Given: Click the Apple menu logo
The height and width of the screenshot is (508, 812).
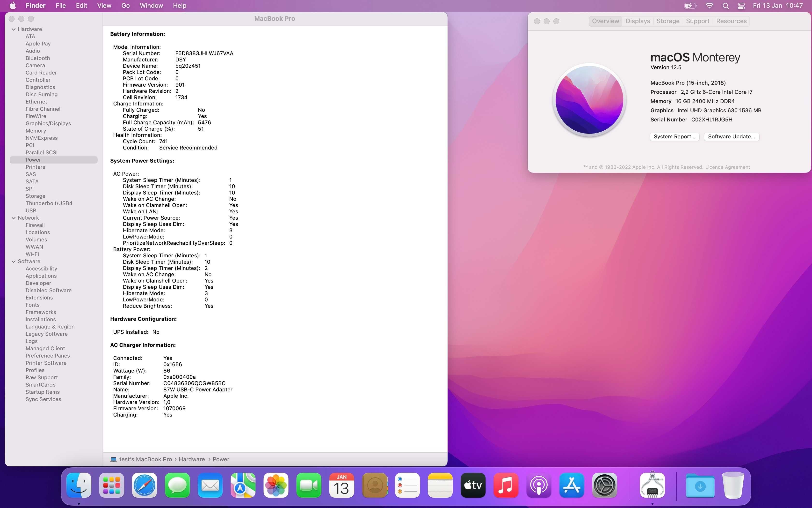Looking at the screenshot, I should (13, 5).
